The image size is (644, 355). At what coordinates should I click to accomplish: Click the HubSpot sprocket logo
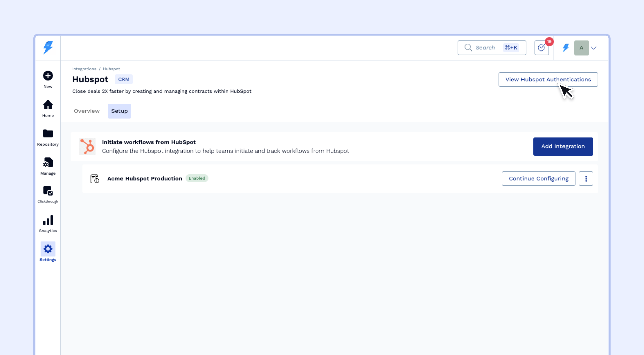[x=87, y=146]
